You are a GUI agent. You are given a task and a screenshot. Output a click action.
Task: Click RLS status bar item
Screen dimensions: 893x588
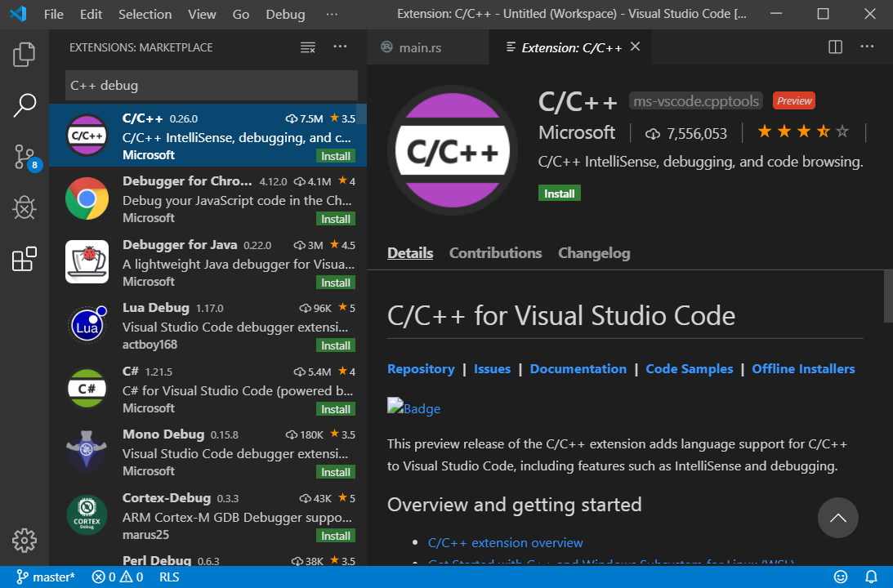click(x=169, y=577)
